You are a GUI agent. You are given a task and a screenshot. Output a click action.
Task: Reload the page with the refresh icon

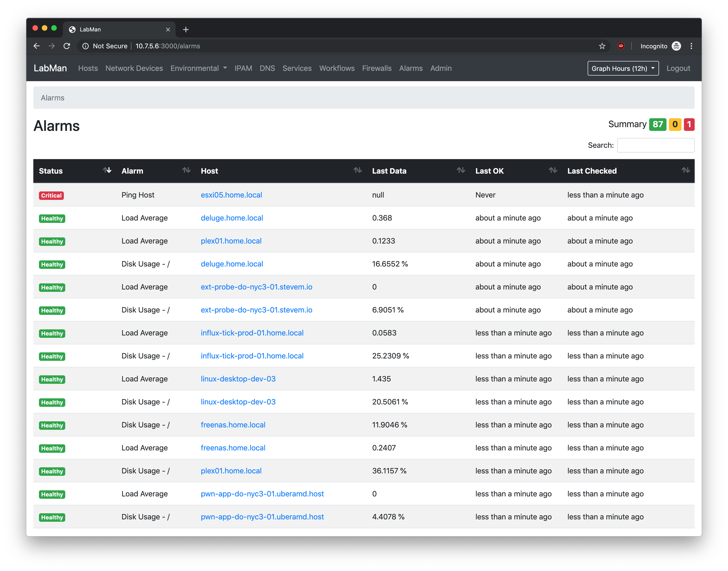(67, 46)
